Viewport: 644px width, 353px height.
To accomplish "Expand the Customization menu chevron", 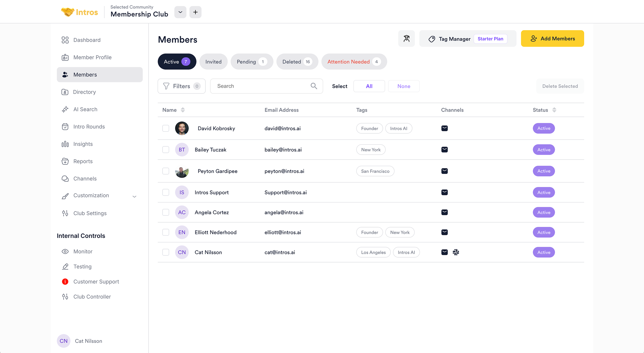I will click(134, 196).
